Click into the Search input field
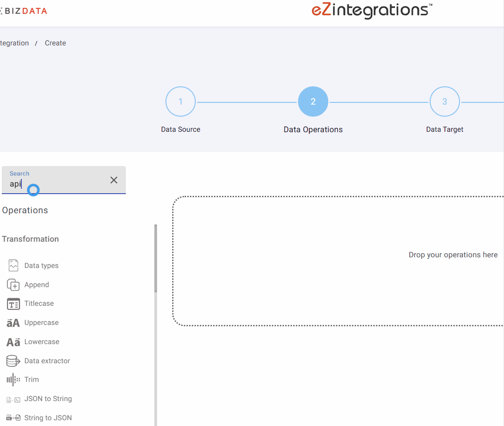This screenshot has height=426, width=504. point(58,184)
